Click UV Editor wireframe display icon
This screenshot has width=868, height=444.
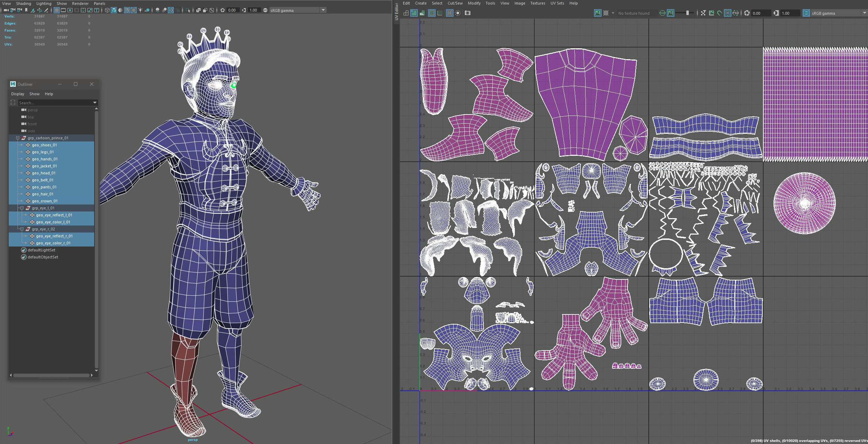click(x=406, y=13)
